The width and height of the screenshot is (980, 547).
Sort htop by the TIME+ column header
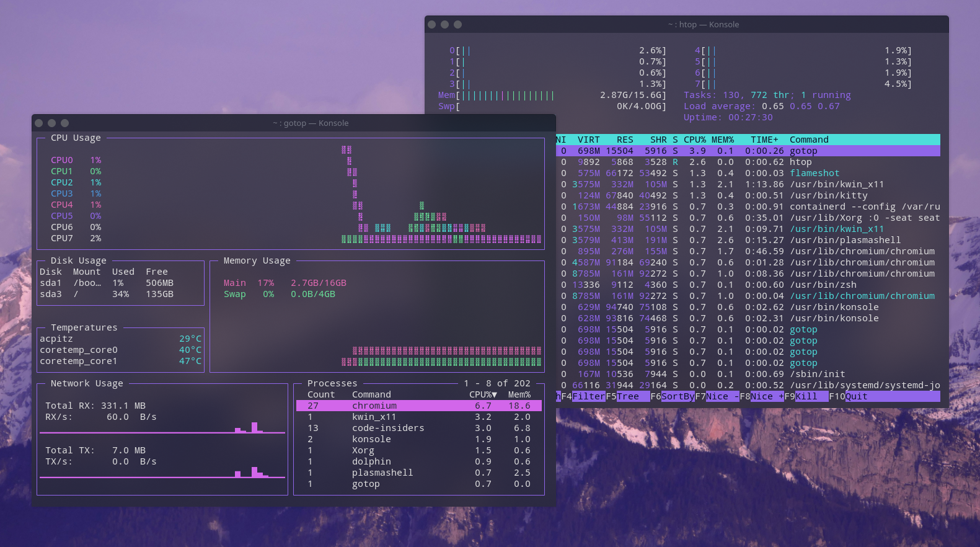[764, 140]
